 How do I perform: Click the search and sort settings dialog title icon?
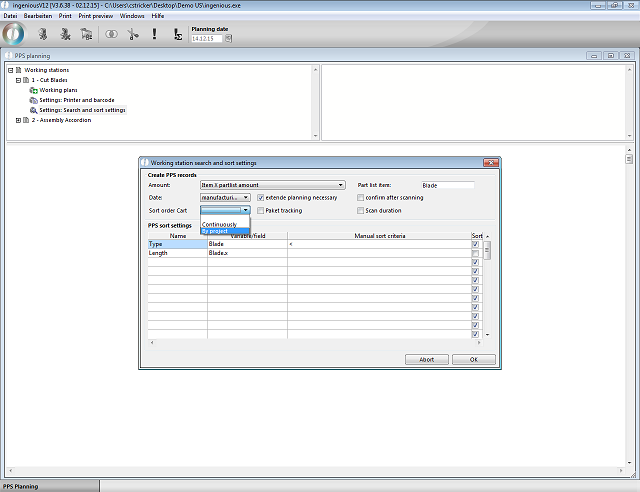tap(144, 163)
